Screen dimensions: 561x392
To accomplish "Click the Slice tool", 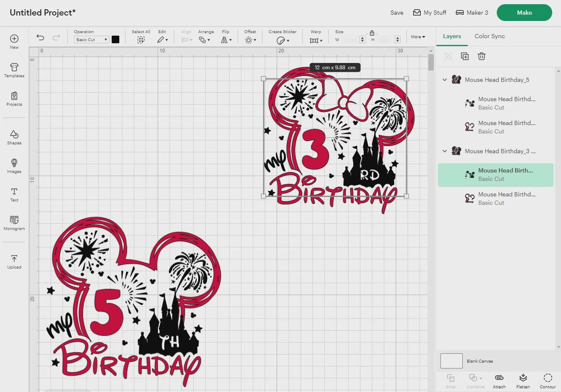I will point(451,381).
